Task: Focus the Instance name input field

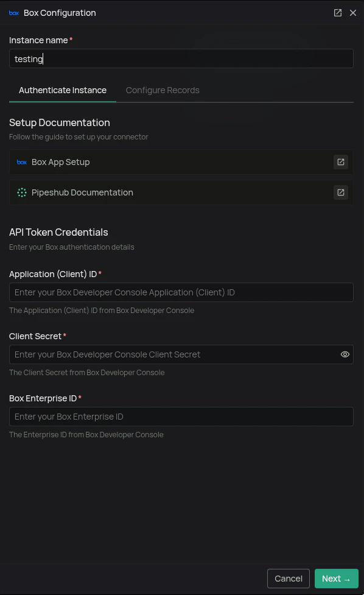Action: 181,58
